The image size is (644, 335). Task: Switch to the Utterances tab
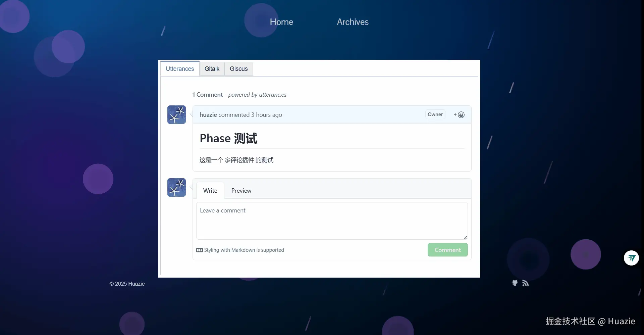(x=180, y=69)
